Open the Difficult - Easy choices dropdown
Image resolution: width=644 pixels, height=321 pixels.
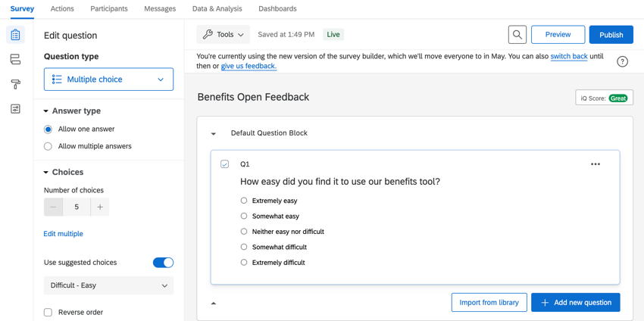point(108,285)
